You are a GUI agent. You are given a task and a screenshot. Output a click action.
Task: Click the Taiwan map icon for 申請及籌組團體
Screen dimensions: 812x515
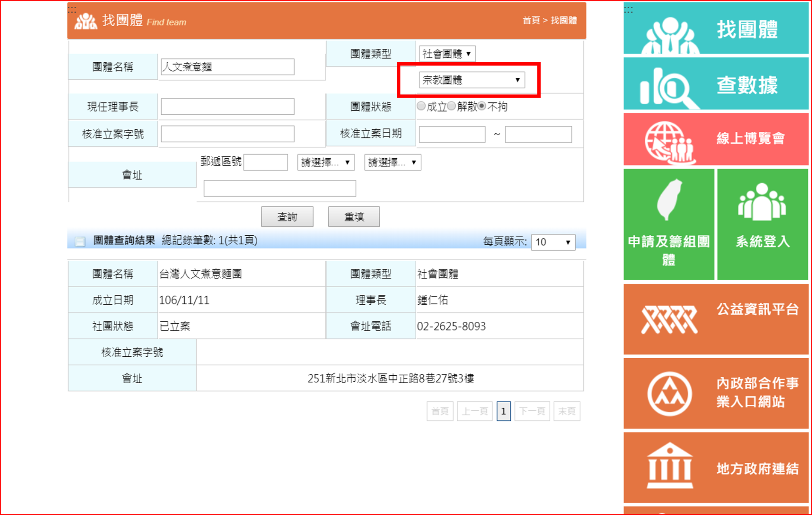pos(669,200)
